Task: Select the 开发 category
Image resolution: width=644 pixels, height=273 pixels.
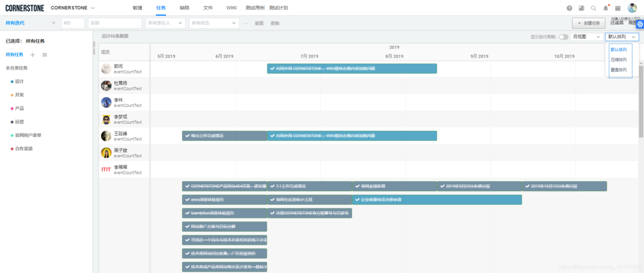Action: [x=19, y=95]
